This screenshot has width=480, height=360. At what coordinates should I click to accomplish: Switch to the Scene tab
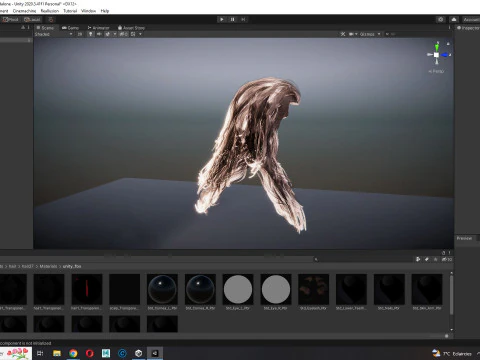coord(45,28)
